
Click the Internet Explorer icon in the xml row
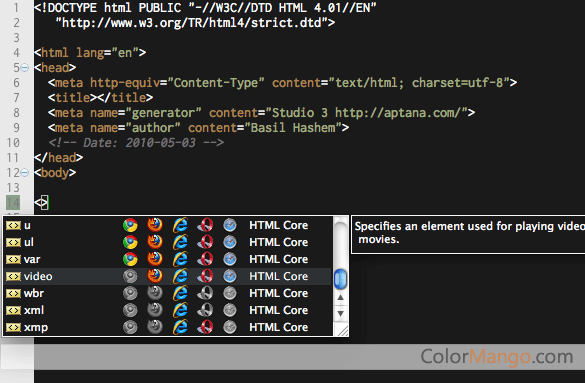point(180,310)
